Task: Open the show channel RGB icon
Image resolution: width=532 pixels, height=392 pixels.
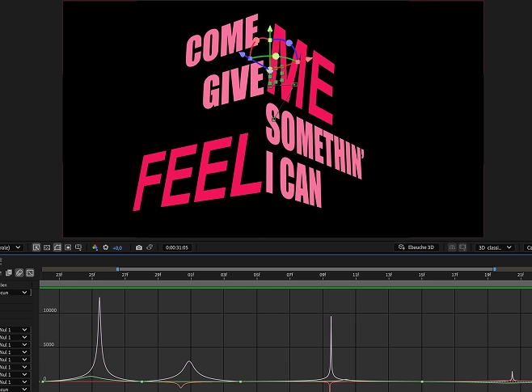Action: pos(95,247)
